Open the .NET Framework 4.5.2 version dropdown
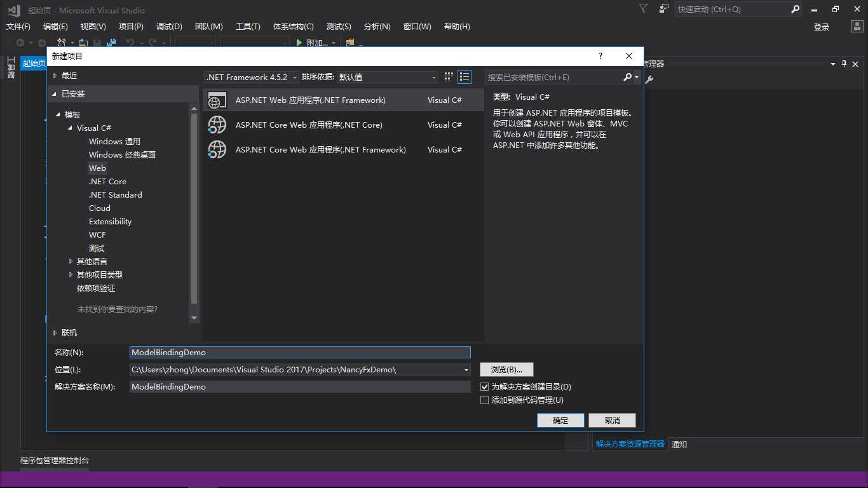The image size is (868, 488). pyautogui.click(x=252, y=77)
